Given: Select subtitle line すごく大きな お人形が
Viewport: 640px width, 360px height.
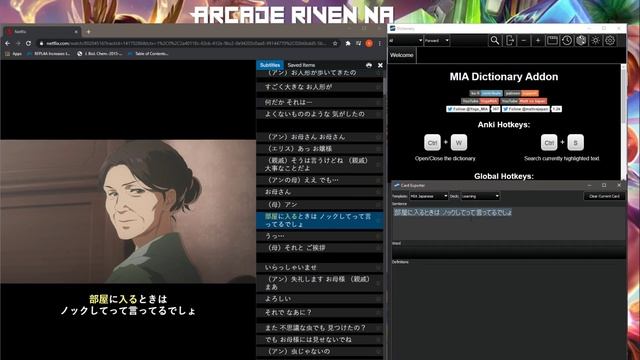Looking at the screenshot, I should (x=320, y=87).
